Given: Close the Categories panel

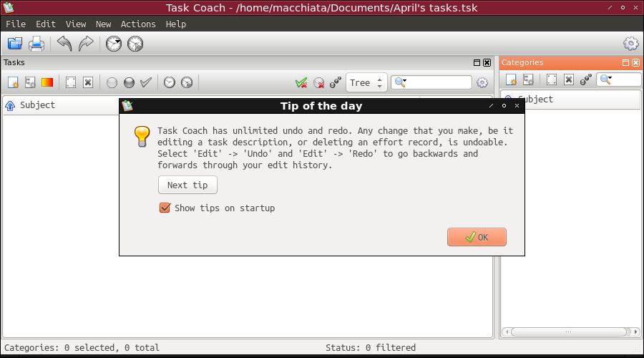Looking at the screenshot, I should point(635,62).
